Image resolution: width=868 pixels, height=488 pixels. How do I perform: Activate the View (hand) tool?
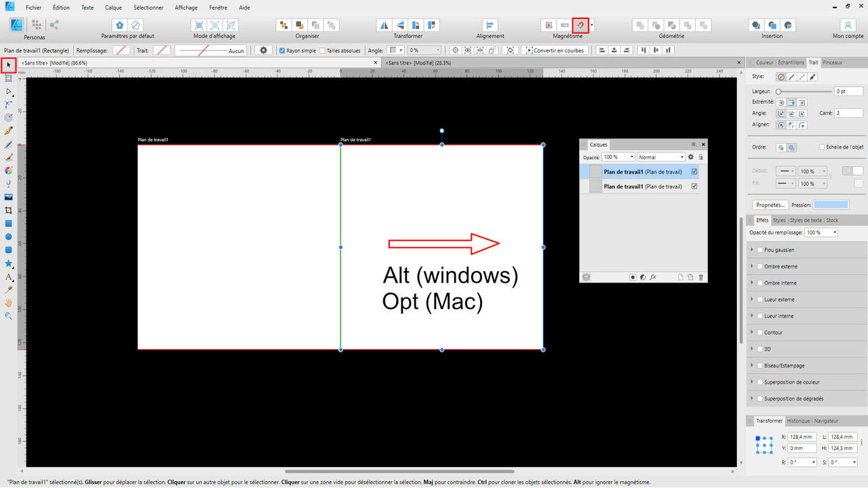coord(9,302)
